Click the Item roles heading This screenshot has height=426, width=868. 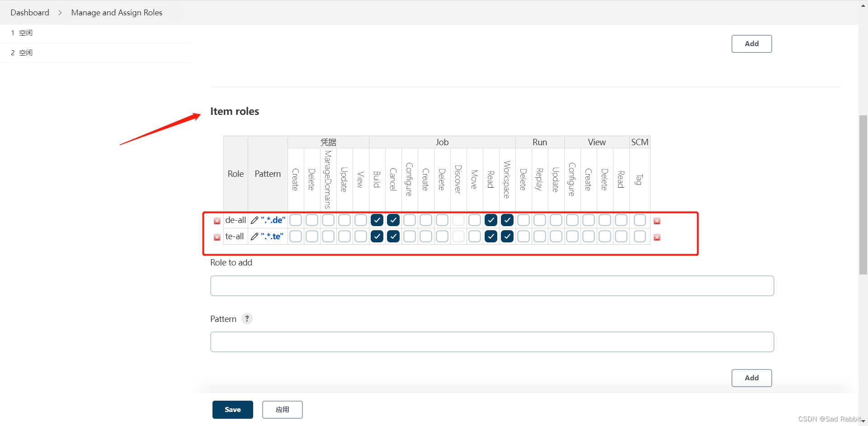point(235,111)
